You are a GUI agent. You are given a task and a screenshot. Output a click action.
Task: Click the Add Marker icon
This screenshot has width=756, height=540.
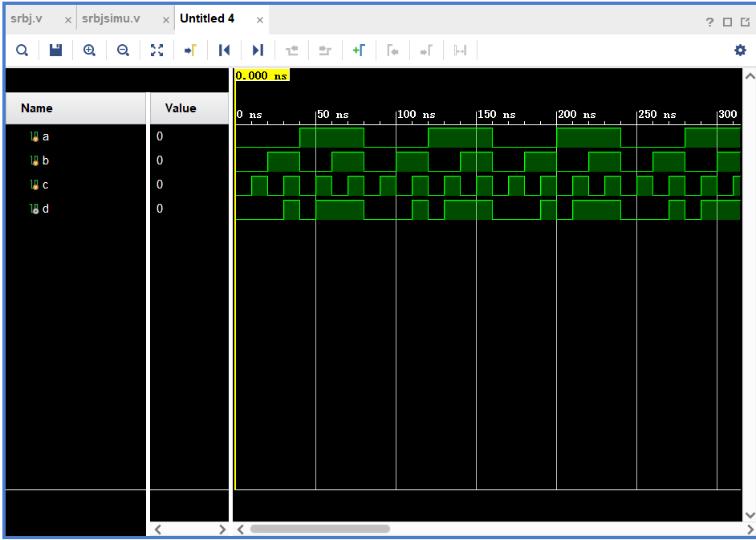[x=359, y=51]
